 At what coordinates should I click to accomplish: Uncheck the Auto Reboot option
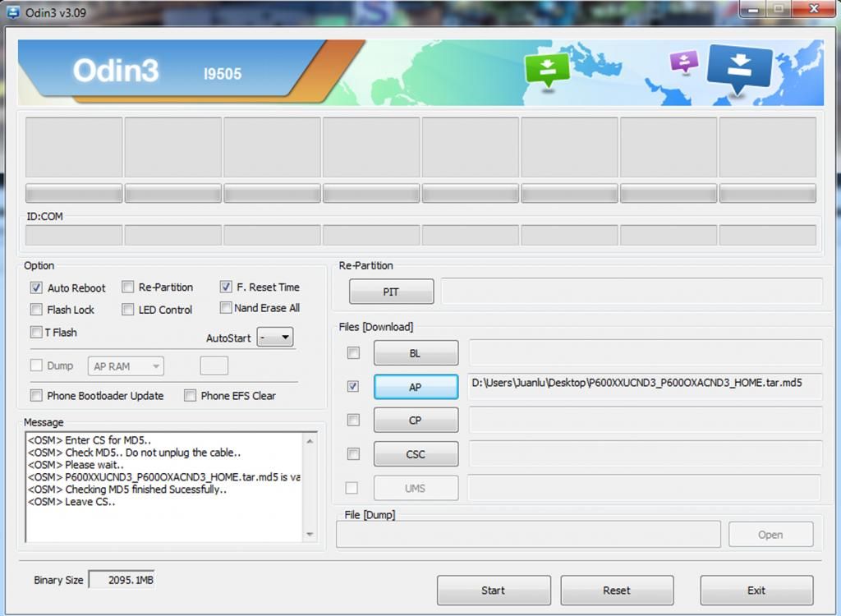36,287
